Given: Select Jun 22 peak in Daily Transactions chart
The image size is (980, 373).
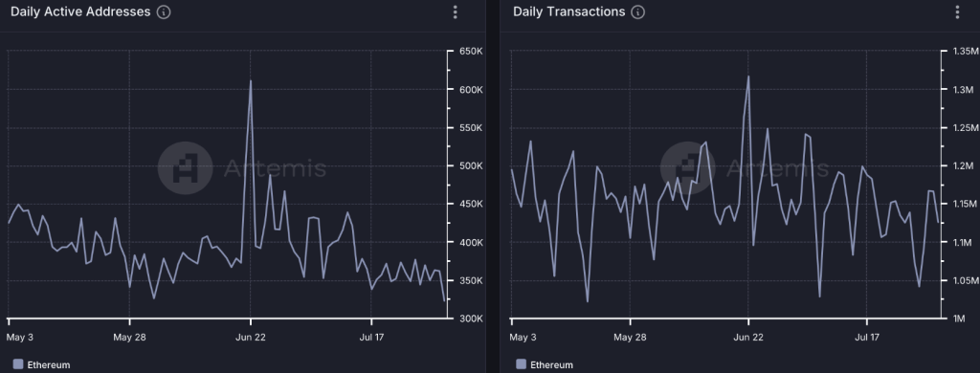Looking at the screenshot, I should tap(748, 77).
